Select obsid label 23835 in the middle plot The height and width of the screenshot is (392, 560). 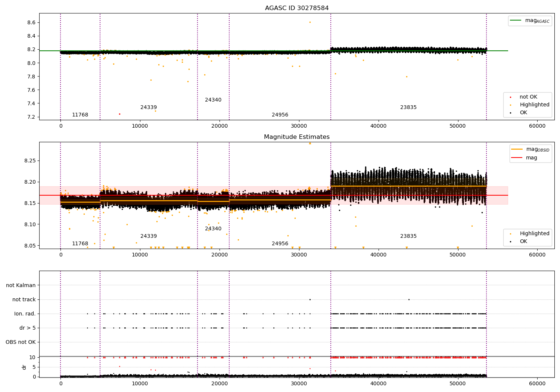[x=408, y=236]
